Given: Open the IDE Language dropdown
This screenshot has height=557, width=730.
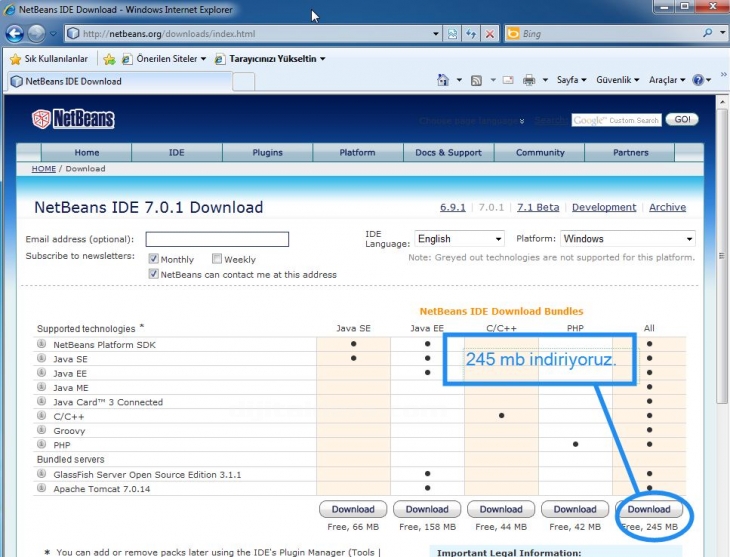Looking at the screenshot, I should tap(459, 239).
